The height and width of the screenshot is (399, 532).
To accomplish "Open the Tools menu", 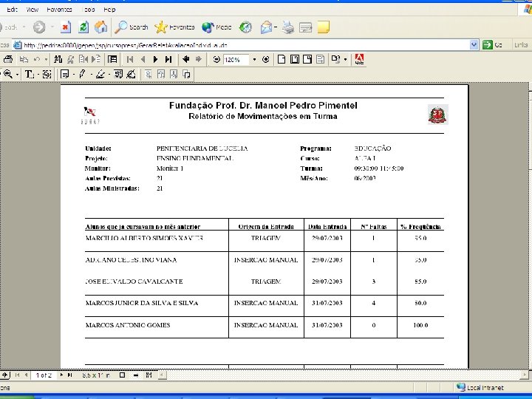I will point(88,10).
